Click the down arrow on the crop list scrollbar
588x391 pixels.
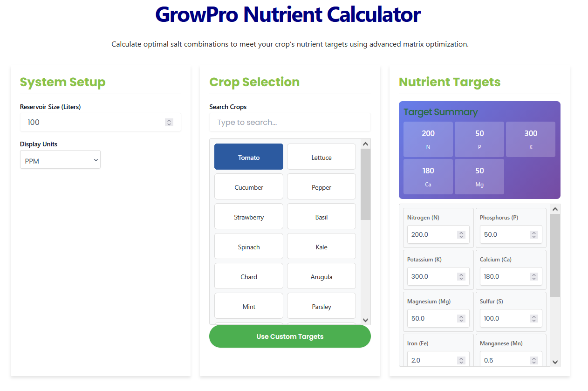point(365,320)
